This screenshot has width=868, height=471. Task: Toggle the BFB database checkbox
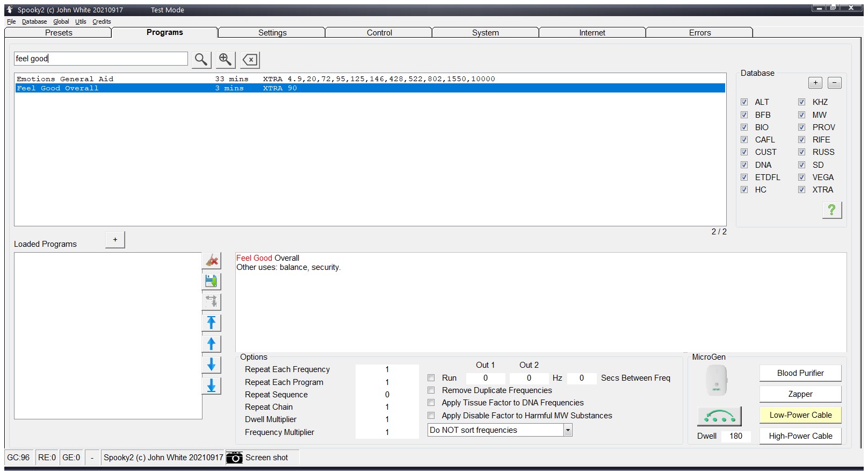pyautogui.click(x=744, y=115)
